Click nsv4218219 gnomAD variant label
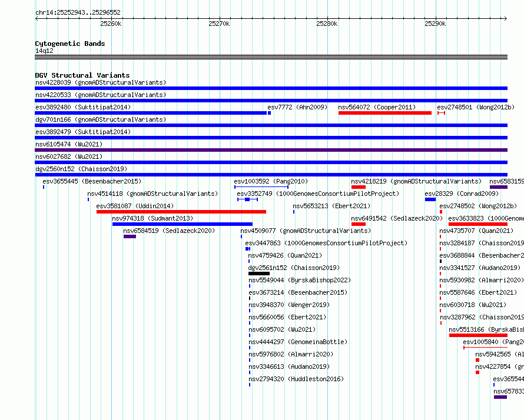This screenshot has width=524, height=420. point(416,181)
